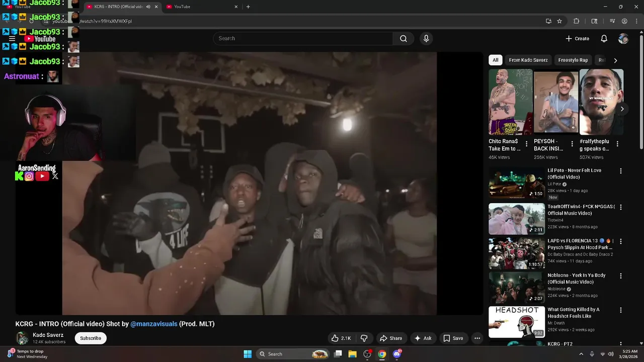Image resolution: width=644 pixels, height=362 pixels.
Task: Open PEYSOH BACK INSI short thumbnail
Action: pyautogui.click(x=556, y=102)
